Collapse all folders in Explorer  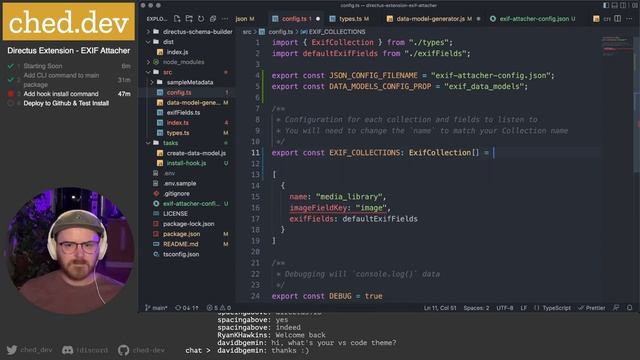click(x=213, y=19)
